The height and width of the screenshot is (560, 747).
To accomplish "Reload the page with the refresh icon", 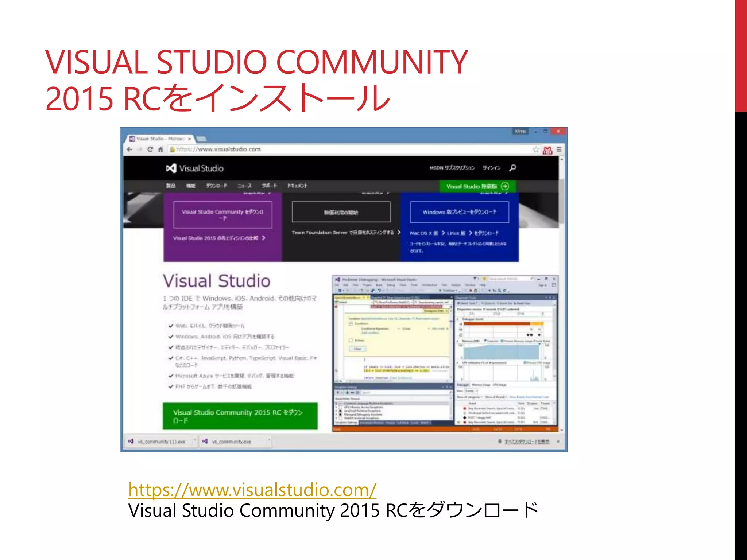I will [x=150, y=149].
